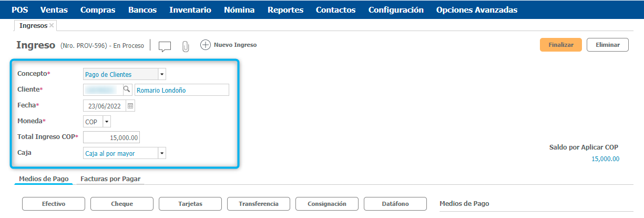The width and height of the screenshot is (644, 218).
Task: Expand the Caja dropdown
Action: [x=162, y=153]
